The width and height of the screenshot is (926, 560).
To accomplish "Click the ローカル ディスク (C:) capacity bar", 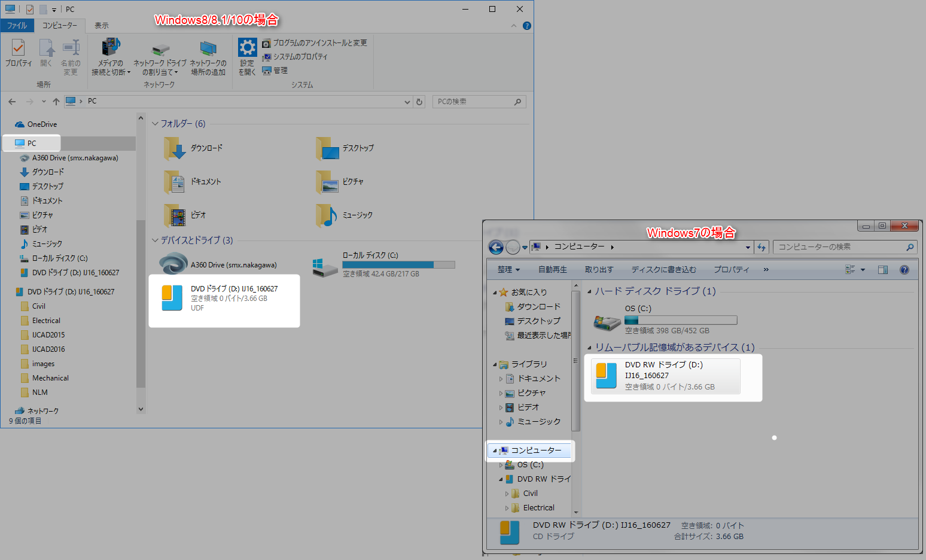I will [398, 264].
